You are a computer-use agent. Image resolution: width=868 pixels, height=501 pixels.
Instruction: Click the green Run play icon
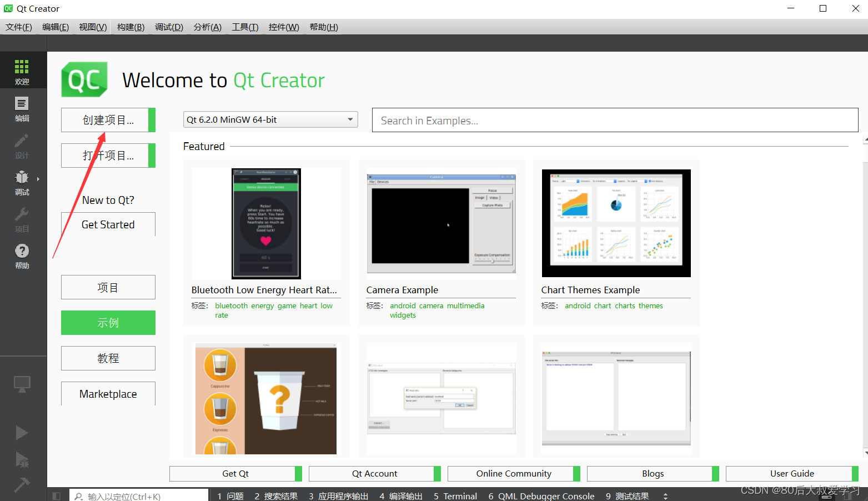click(x=22, y=433)
